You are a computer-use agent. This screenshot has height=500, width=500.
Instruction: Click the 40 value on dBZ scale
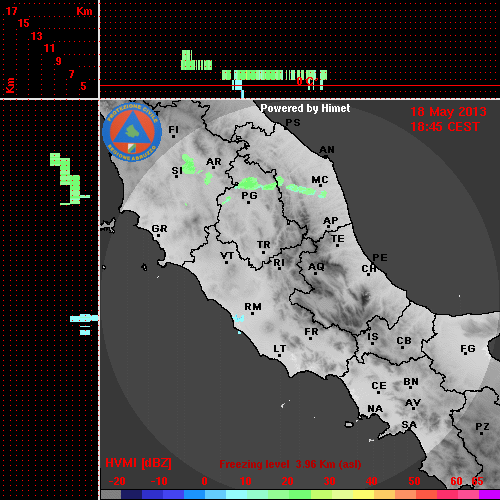(371, 481)
